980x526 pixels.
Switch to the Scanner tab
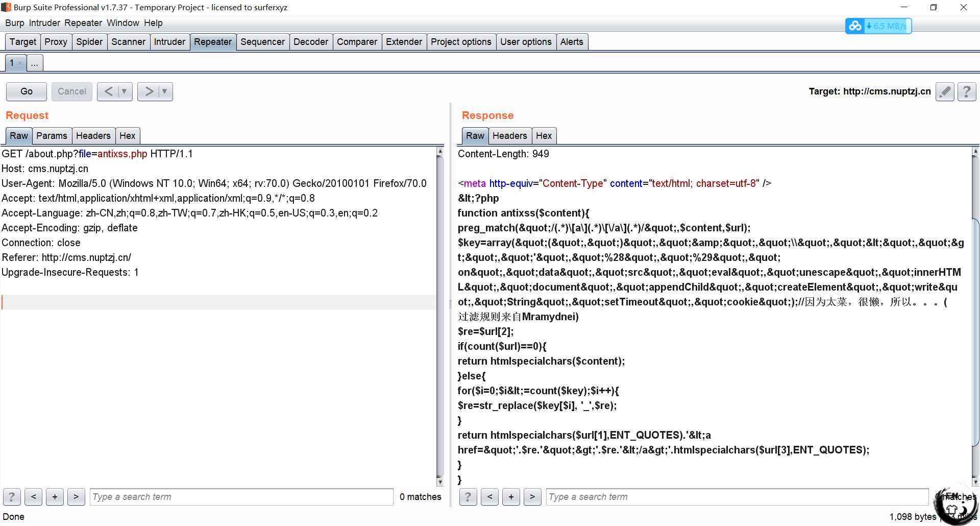128,42
